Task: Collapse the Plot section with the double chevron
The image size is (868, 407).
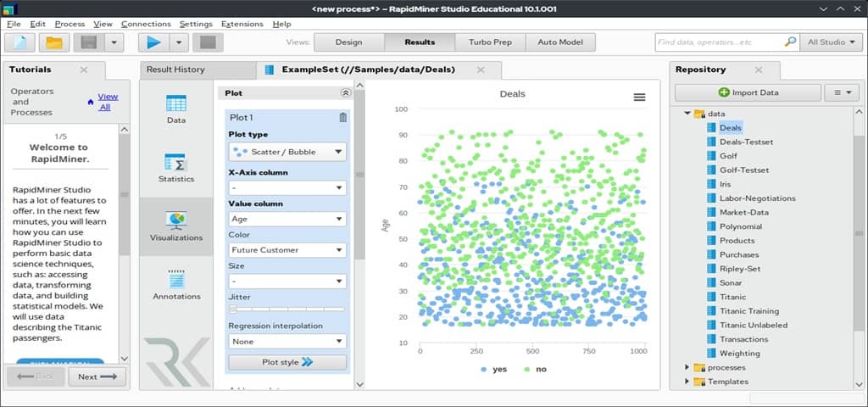Action: (346, 93)
